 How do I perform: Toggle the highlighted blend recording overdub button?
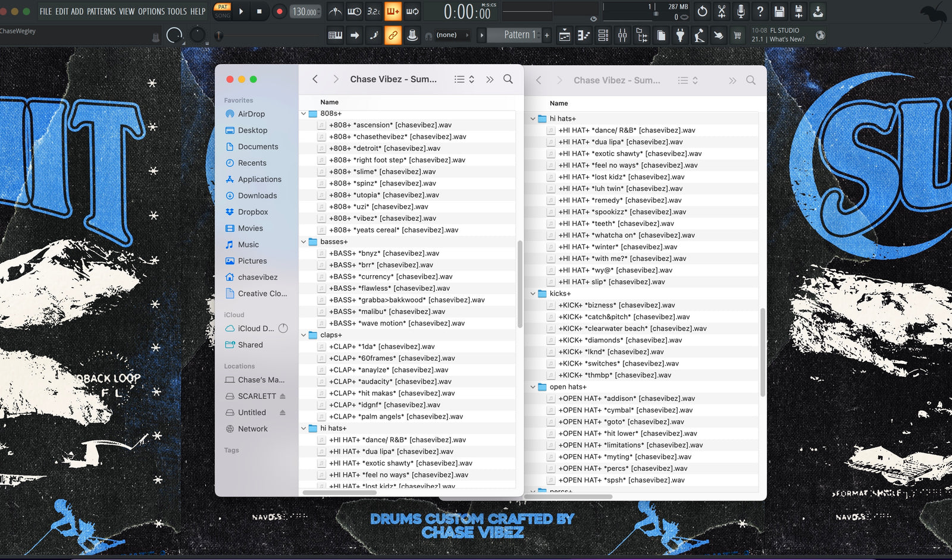coord(393,11)
